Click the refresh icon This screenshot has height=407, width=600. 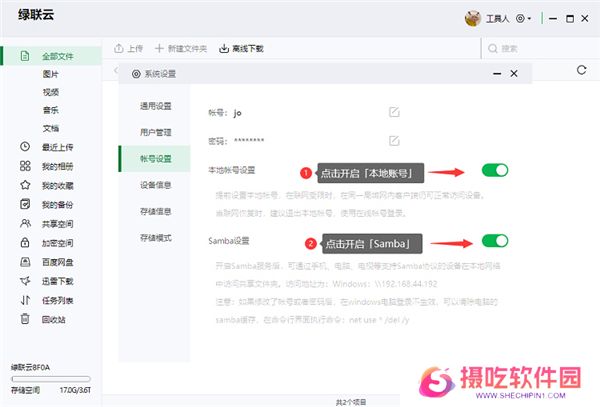click(582, 70)
